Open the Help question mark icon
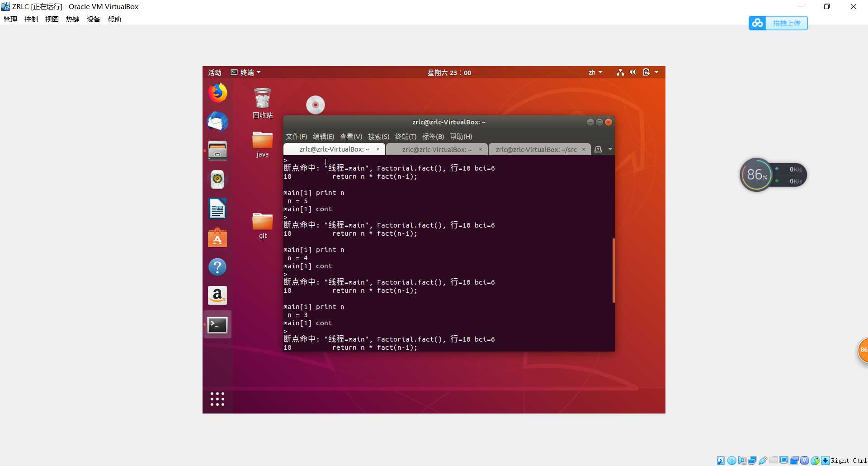The height and width of the screenshot is (466, 868). coord(217,266)
